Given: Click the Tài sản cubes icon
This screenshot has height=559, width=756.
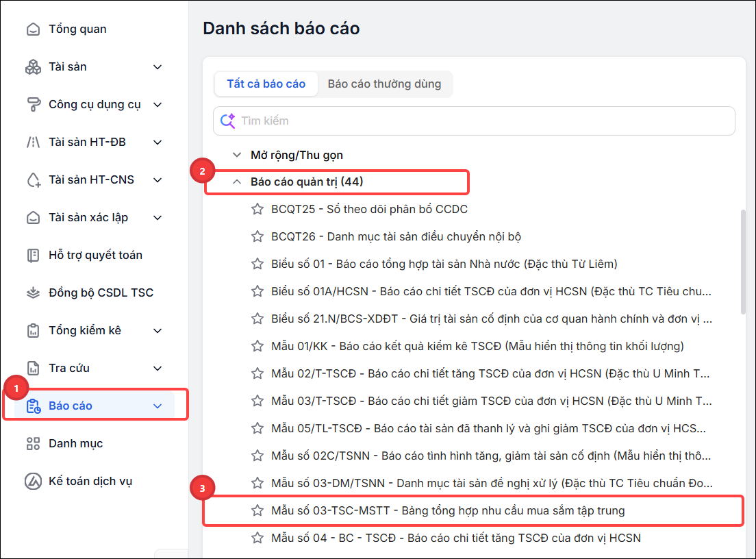Looking at the screenshot, I should [x=33, y=67].
